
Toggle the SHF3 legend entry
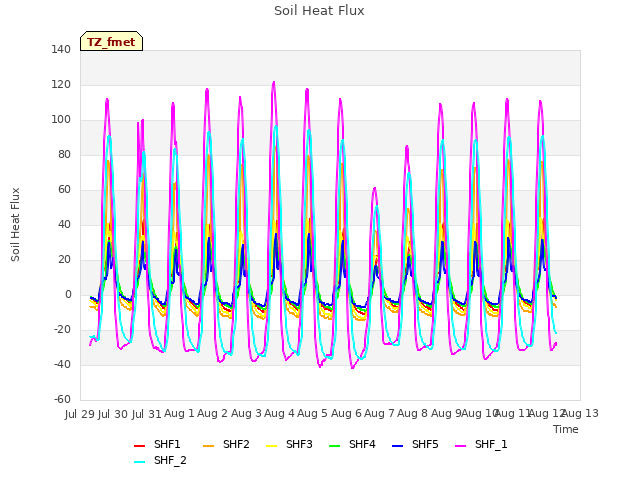[x=289, y=444]
